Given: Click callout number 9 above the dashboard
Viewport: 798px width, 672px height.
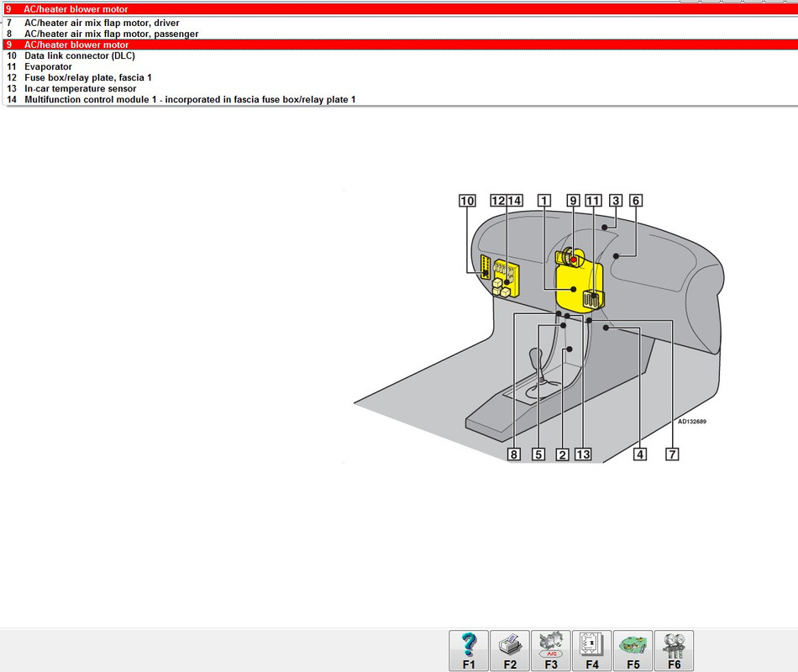Looking at the screenshot, I should coord(574,201).
